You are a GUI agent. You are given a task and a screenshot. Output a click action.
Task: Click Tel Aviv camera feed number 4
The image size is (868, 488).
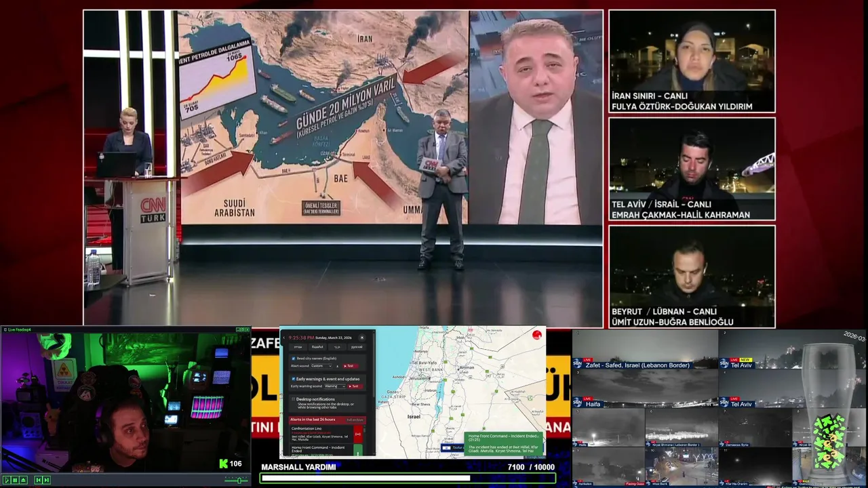point(792,388)
